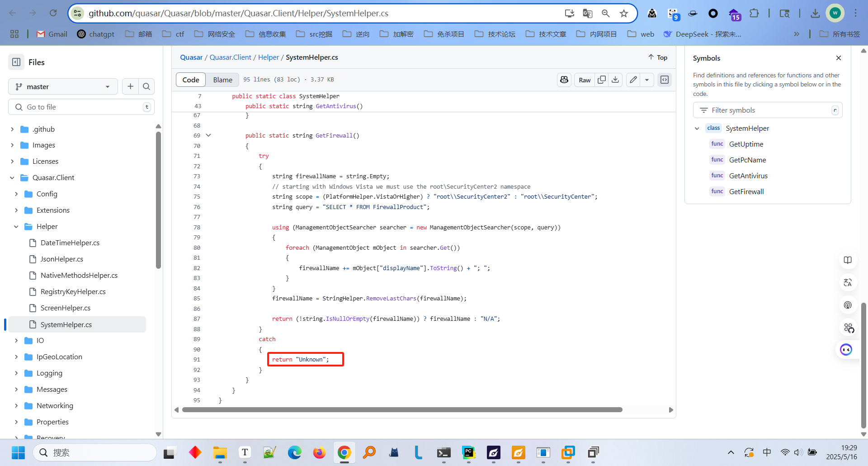This screenshot has height=466, width=868.
Task: Close the Symbols panel with X
Action: point(839,58)
